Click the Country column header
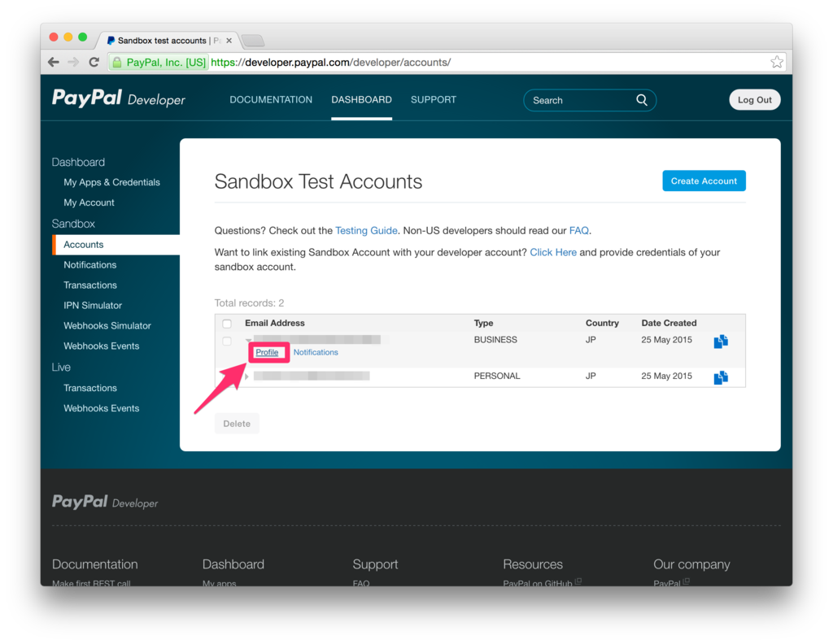 coord(602,323)
